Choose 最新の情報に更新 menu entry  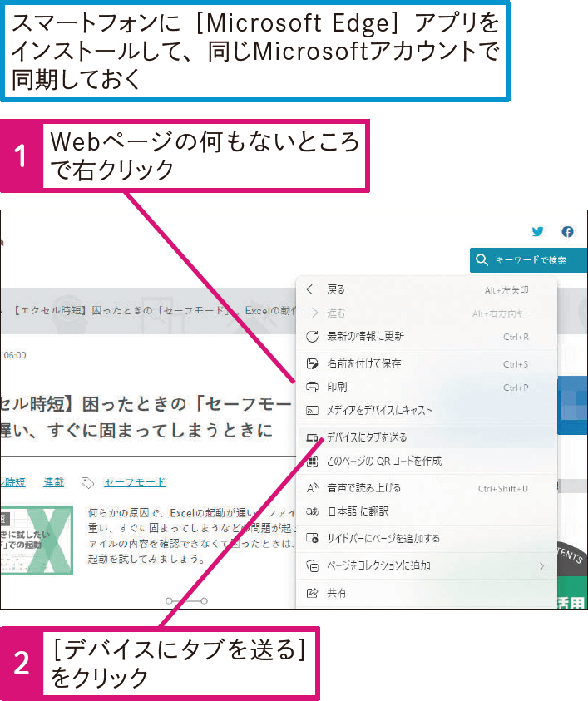427,336
